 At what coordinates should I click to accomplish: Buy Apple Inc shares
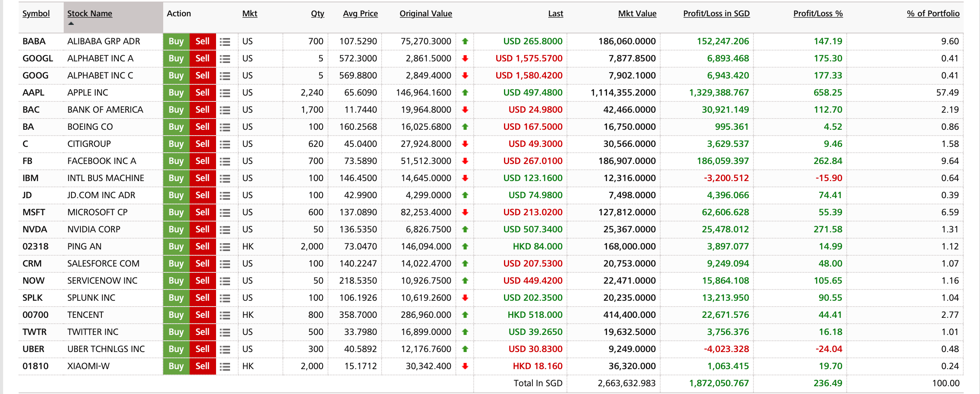click(x=176, y=93)
